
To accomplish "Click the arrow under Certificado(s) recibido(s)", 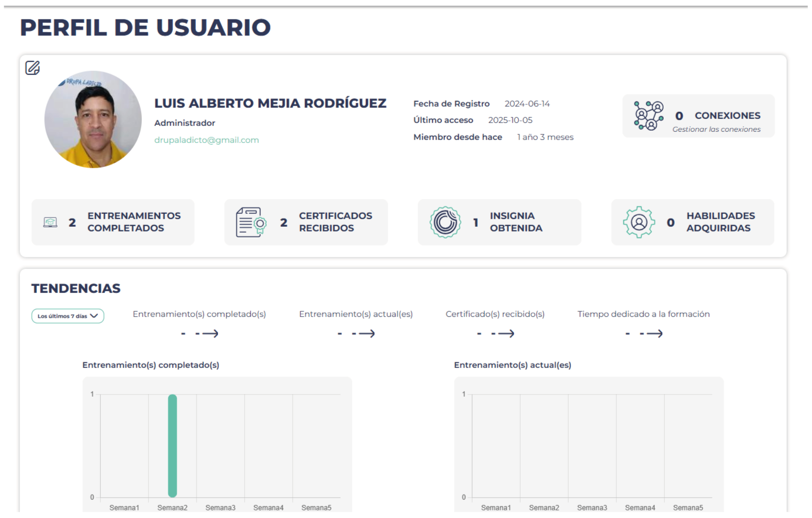I will pos(506,333).
